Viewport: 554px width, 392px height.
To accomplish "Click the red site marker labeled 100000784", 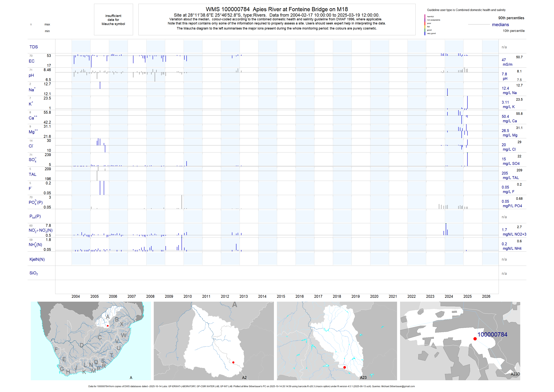I will point(475,339).
